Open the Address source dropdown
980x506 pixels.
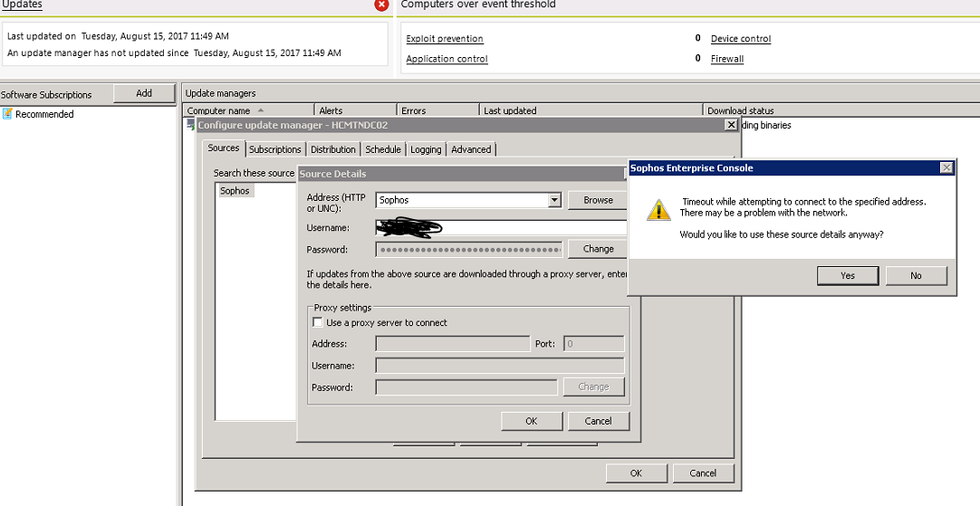554,200
